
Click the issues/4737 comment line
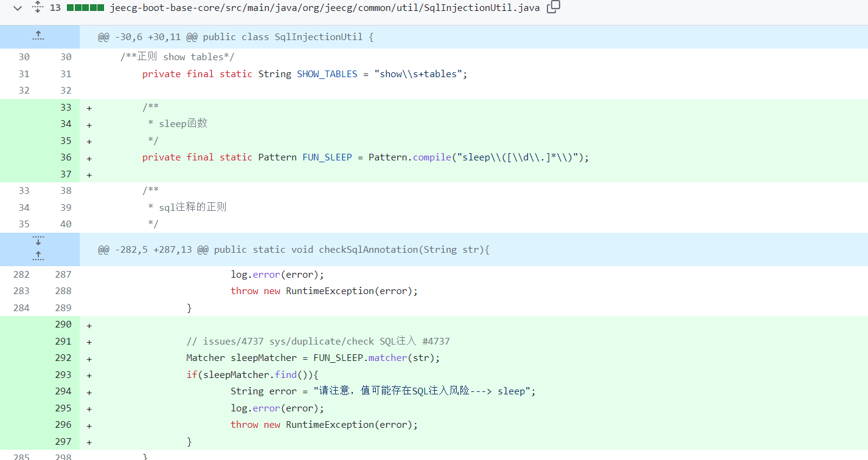coord(318,342)
